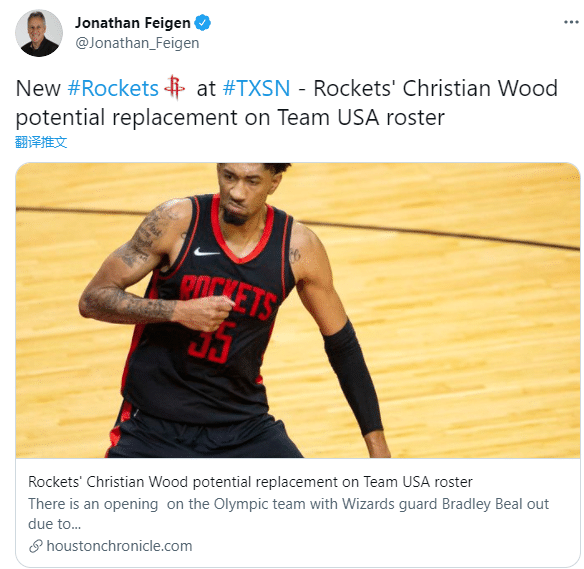
Task: Click the card description mentioning Bradley Beal
Action: [288, 514]
